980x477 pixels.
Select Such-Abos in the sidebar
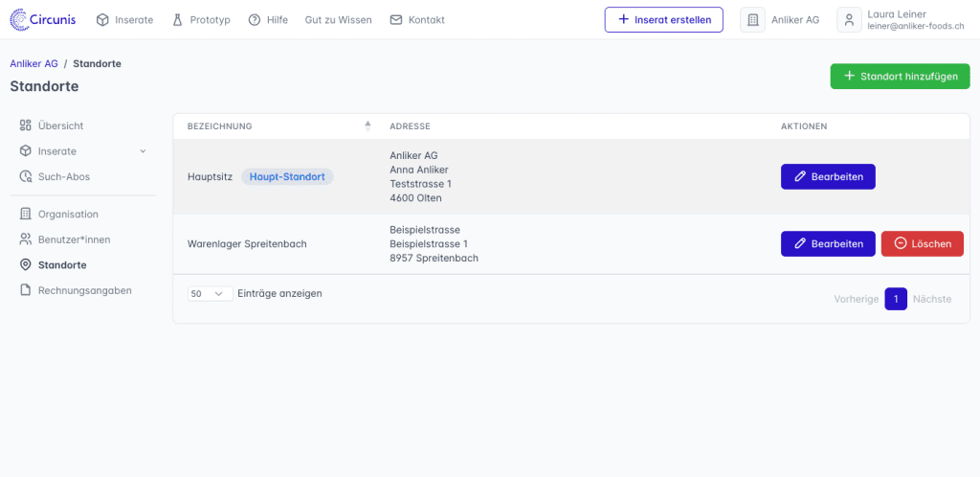pyautogui.click(x=63, y=176)
